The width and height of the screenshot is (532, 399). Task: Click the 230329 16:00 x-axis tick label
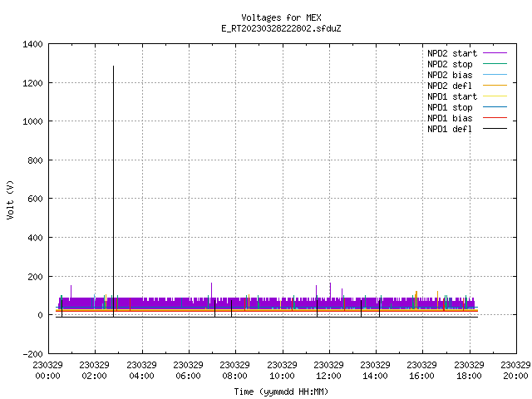tap(421, 371)
